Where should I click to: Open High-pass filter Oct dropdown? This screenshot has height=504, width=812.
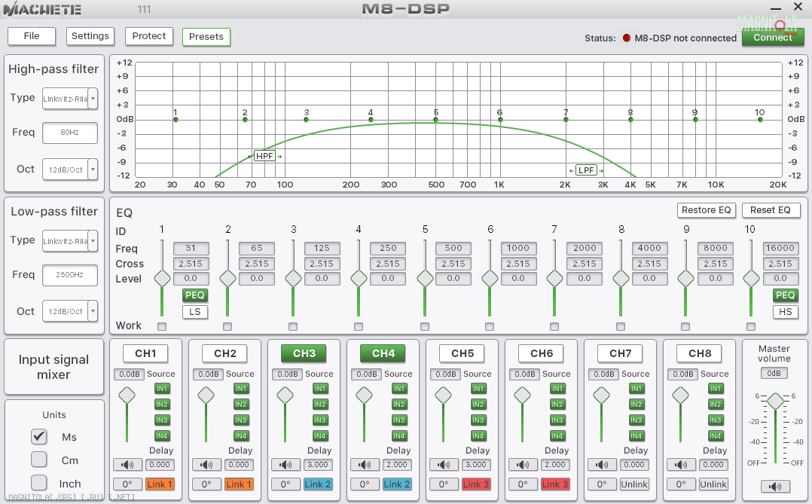click(x=70, y=170)
